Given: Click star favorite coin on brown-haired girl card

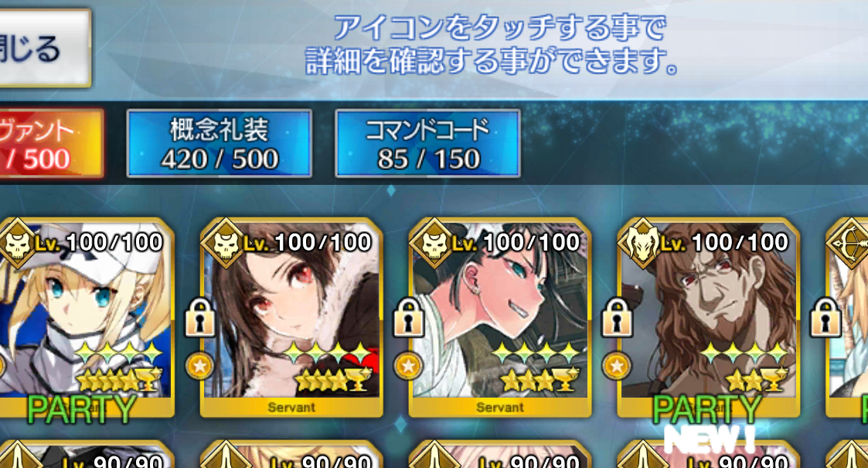Looking at the screenshot, I should click(199, 366).
